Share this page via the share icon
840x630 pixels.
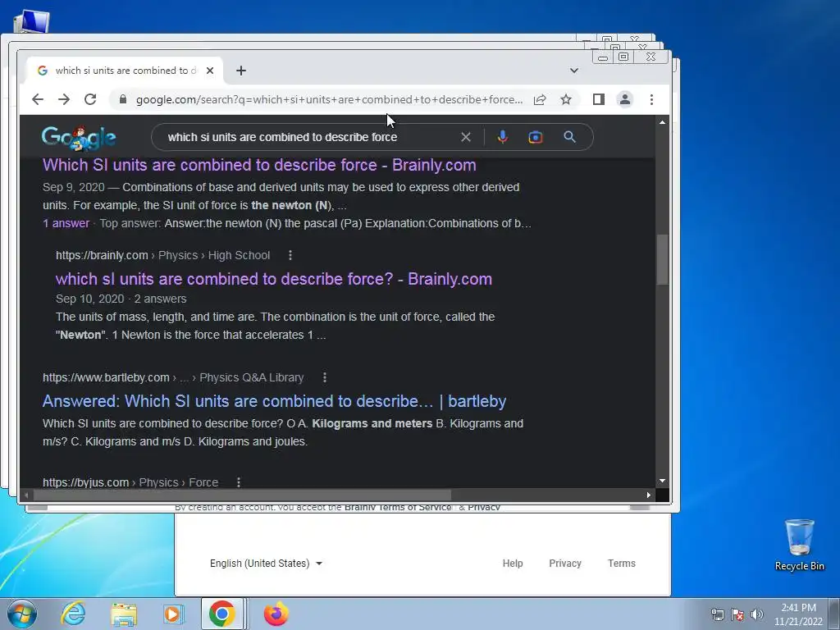click(540, 99)
